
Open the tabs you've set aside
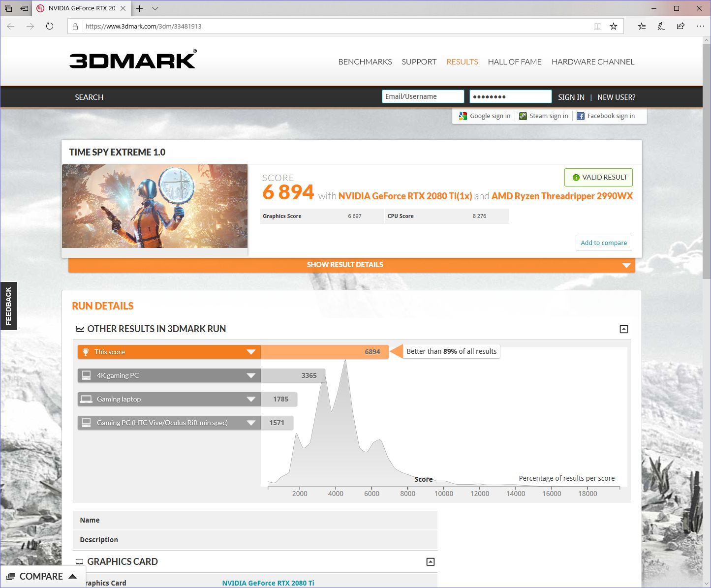pyautogui.click(x=8, y=8)
